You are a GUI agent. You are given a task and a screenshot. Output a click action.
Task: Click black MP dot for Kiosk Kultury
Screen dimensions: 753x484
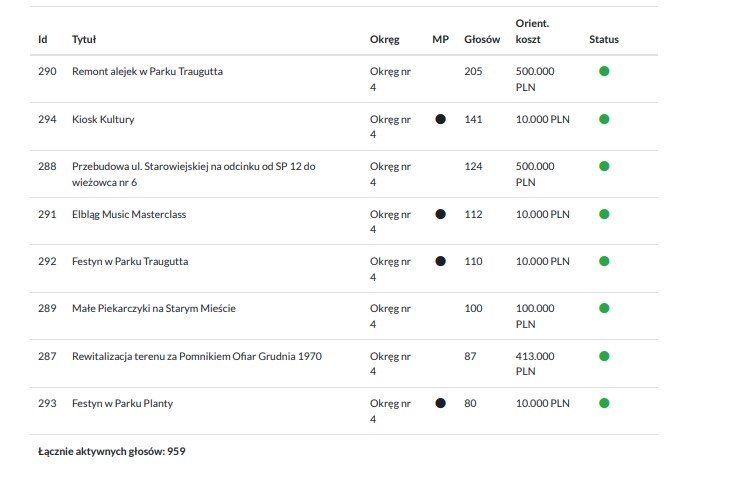point(440,119)
